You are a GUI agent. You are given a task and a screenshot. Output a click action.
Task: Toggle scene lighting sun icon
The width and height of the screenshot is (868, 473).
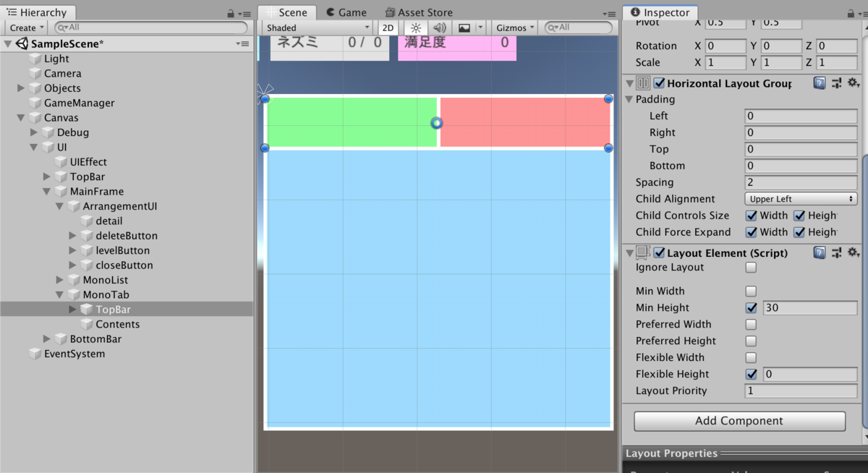point(416,27)
